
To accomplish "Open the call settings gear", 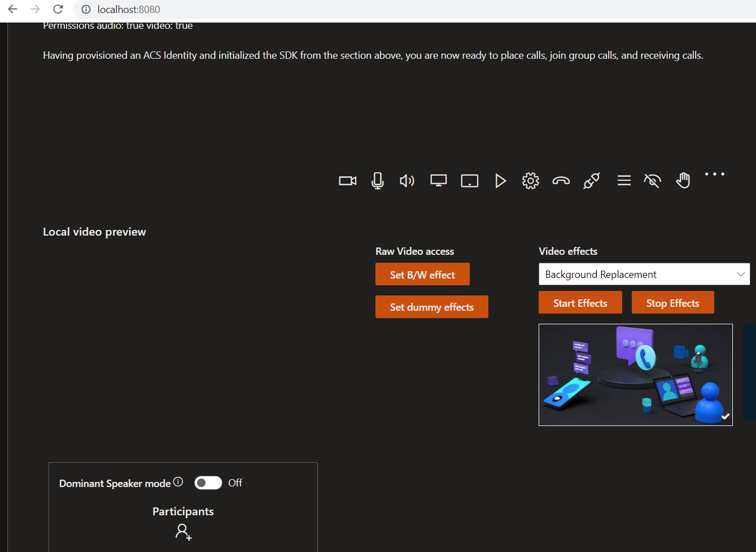I will 530,180.
